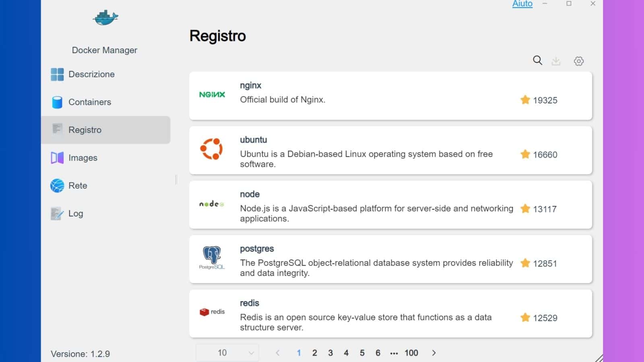Click the Registro sidebar icon
This screenshot has height=362, width=644.
[x=57, y=130]
